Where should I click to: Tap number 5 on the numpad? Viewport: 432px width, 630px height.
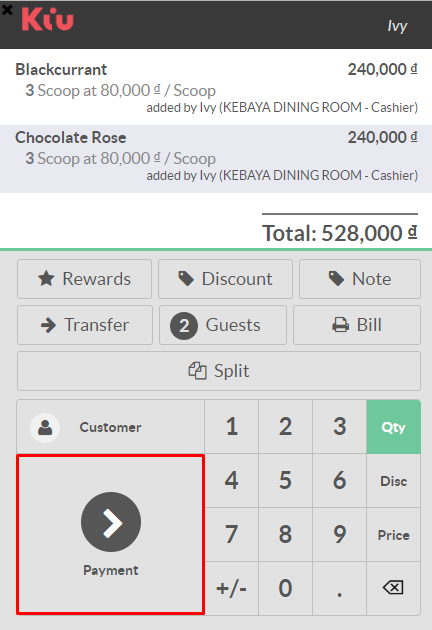285,481
